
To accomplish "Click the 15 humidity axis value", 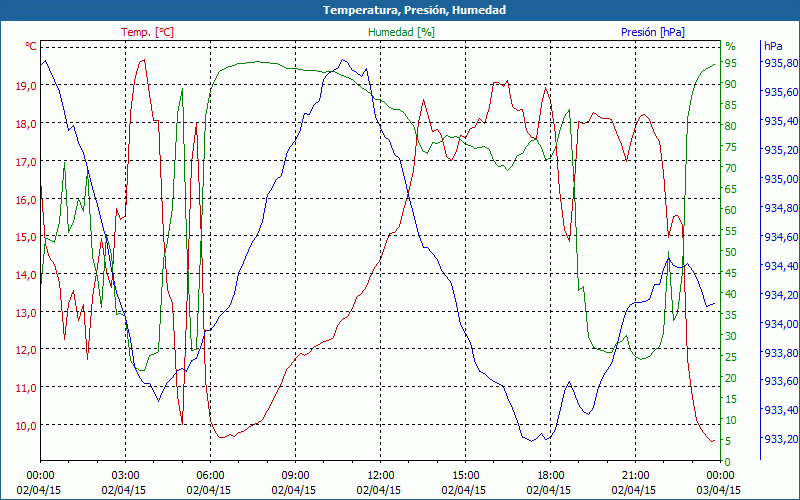I will [x=731, y=398].
